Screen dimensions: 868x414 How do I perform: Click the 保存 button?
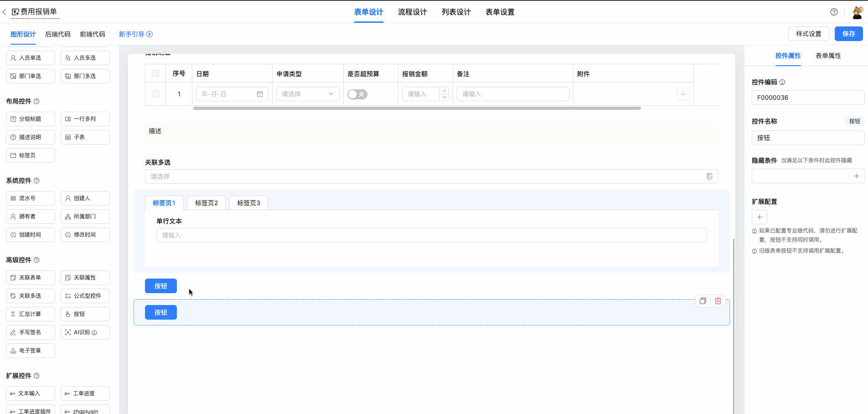click(x=848, y=34)
